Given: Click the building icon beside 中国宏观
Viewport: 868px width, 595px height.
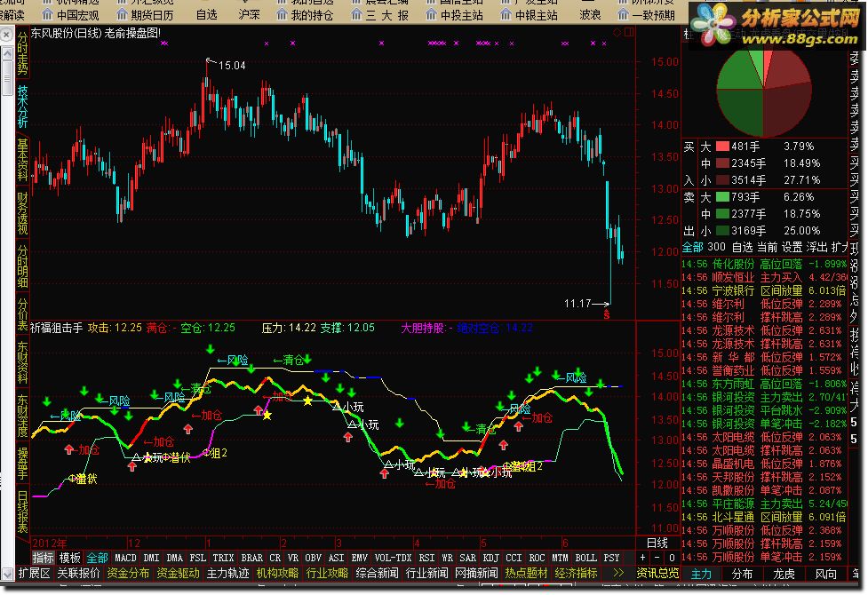Looking at the screenshot, I should [47, 15].
